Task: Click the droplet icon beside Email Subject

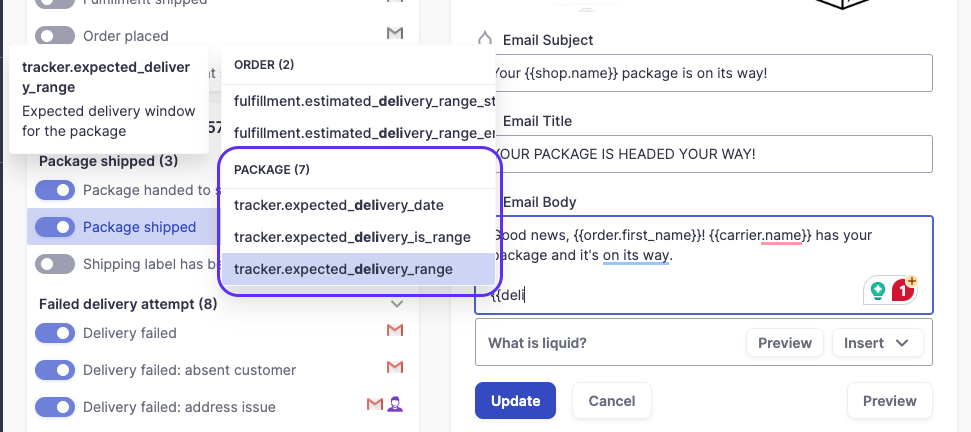Action: click(x=485, y=39)
